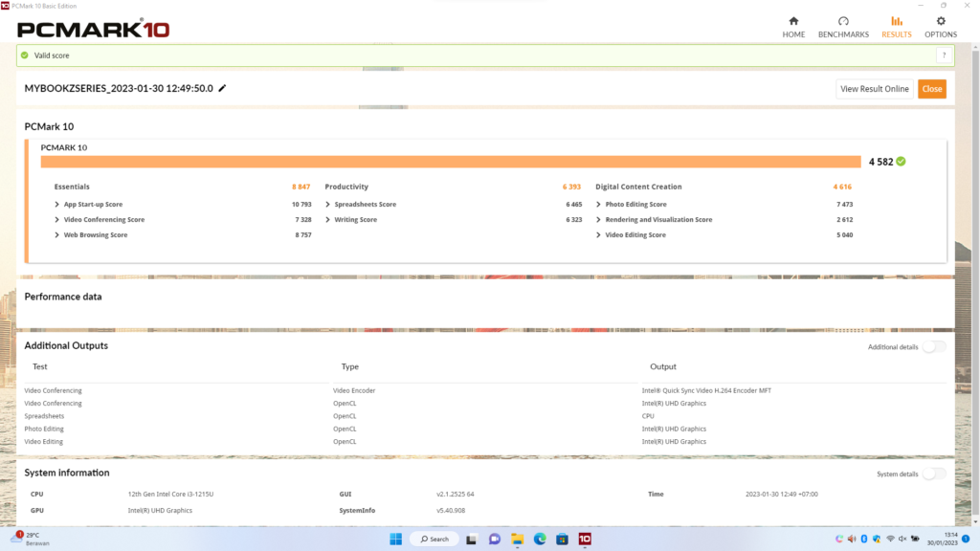Click Digital Content Creation score 4 616

pyautogui.click(x=842, y=187)
